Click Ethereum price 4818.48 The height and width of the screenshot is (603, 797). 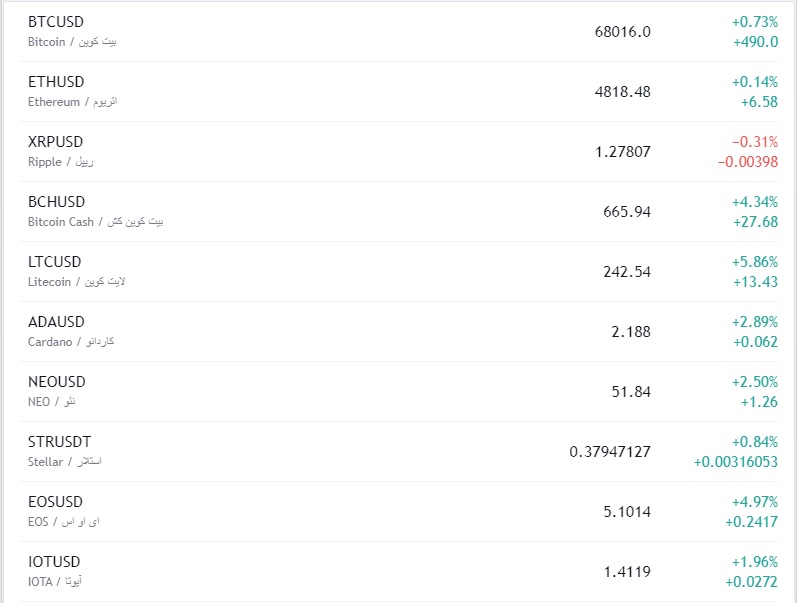622,92
